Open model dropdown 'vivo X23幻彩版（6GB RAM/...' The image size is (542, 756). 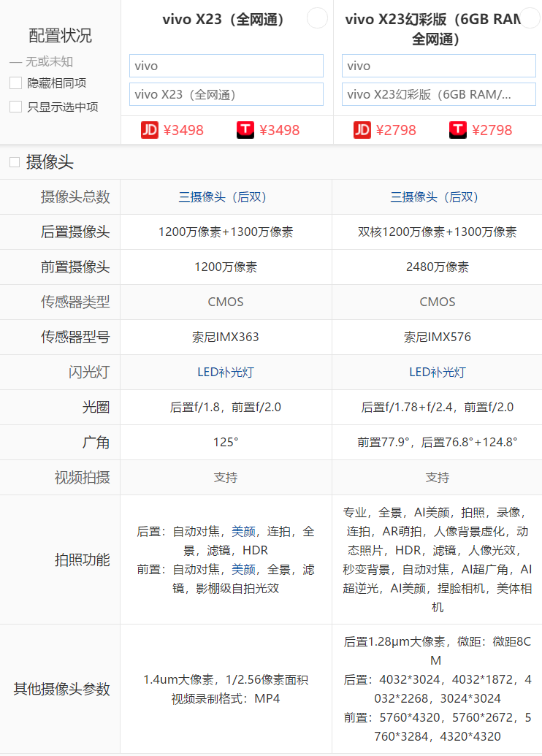click(439, 94)
